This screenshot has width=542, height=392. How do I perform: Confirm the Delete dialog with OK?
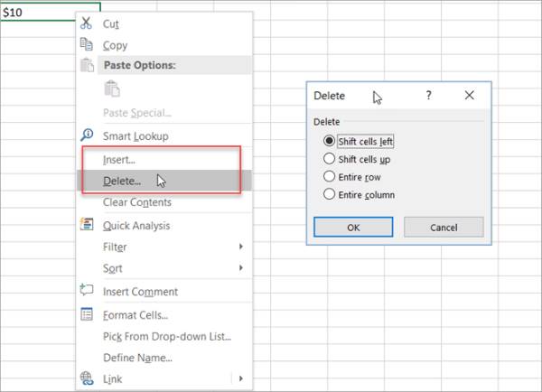(x=353, y=227)
